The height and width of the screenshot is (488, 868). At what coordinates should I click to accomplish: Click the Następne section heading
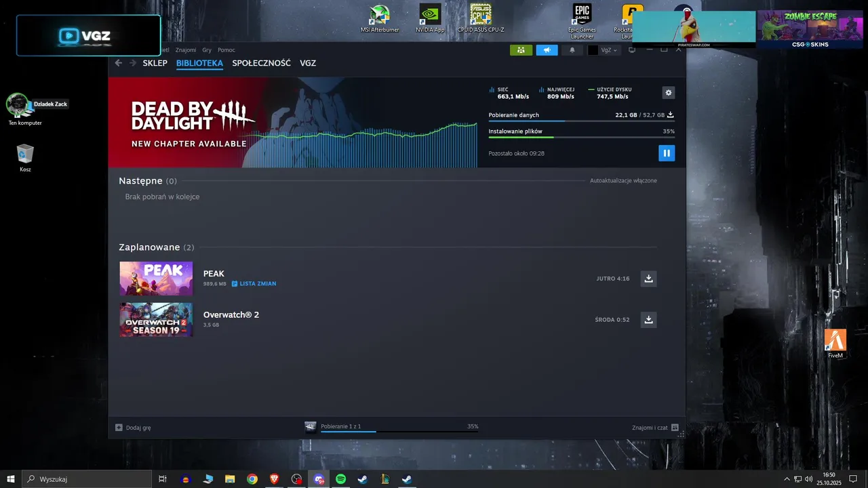(148, 181)
